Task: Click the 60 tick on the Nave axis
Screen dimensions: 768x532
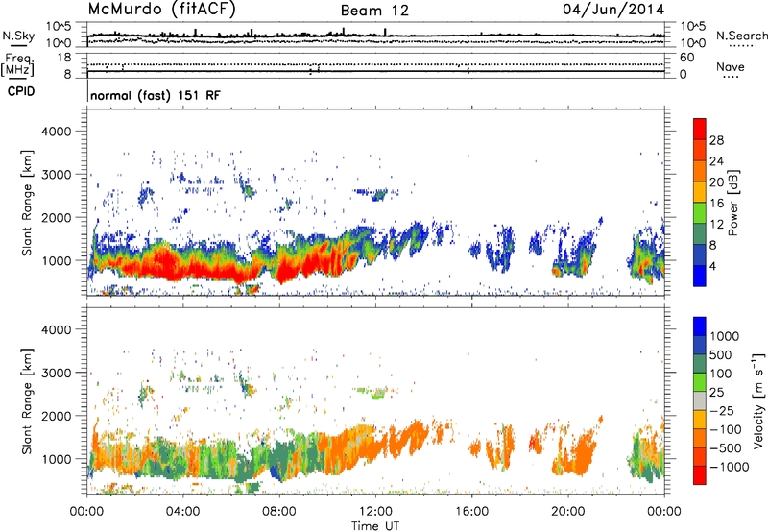Action: coord(686,58)
